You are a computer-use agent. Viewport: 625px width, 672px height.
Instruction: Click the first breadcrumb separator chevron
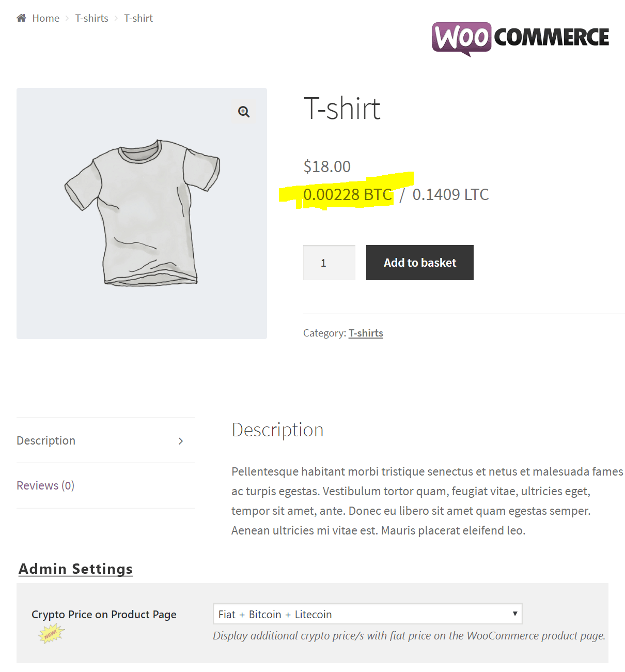coord(67,19)
